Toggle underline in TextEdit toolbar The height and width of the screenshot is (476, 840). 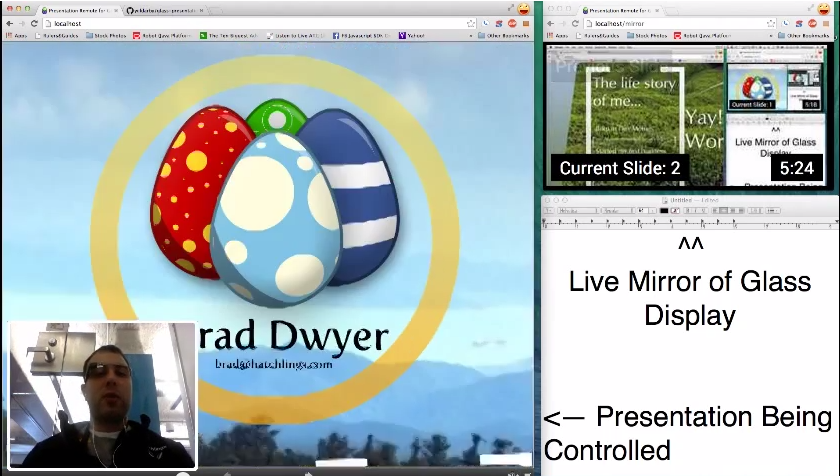[x=703, y=211]
